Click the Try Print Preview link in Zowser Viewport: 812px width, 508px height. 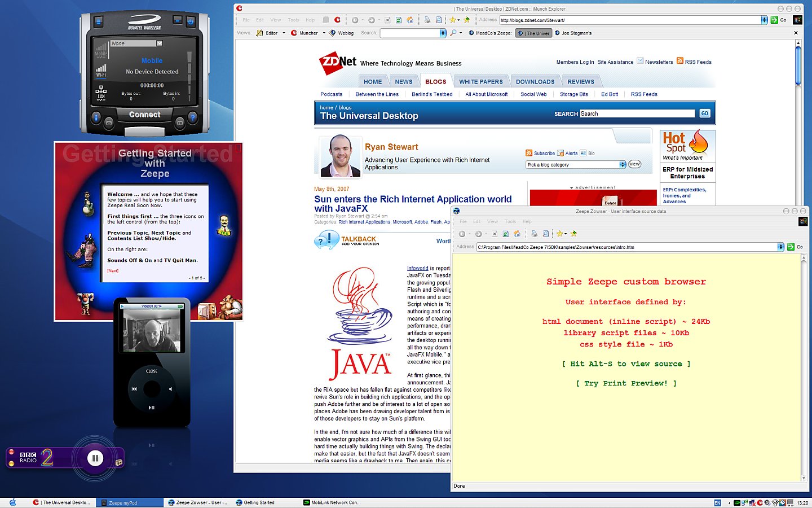(x=626, y=383)
